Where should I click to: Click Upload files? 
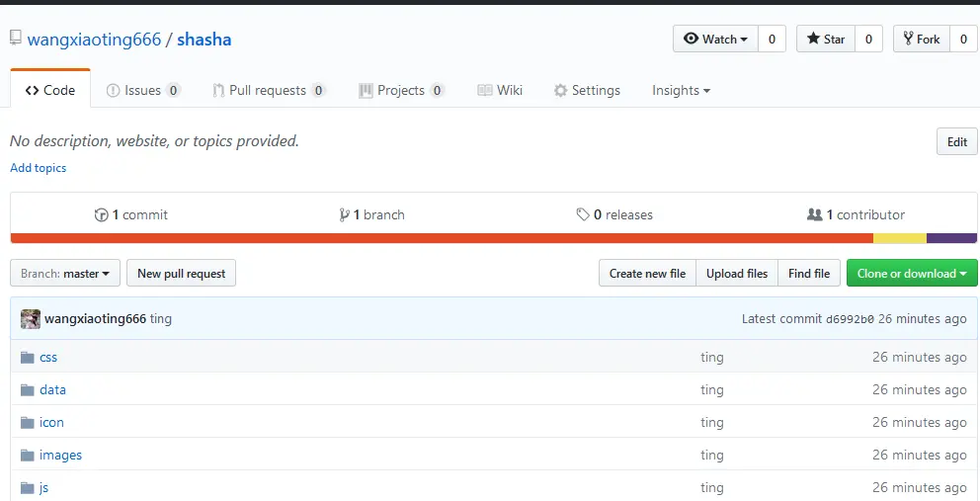pos(737,274)
